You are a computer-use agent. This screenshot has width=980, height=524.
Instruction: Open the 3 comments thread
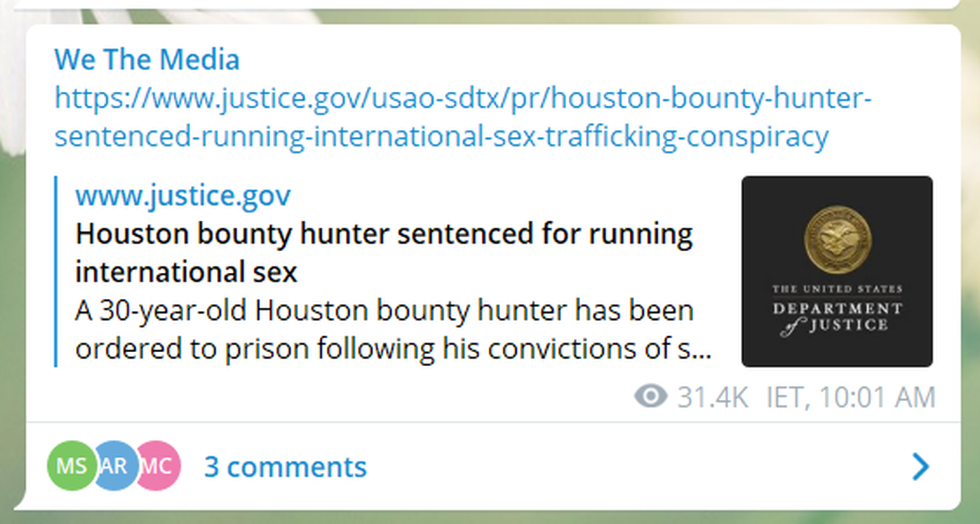coord(285,467)
